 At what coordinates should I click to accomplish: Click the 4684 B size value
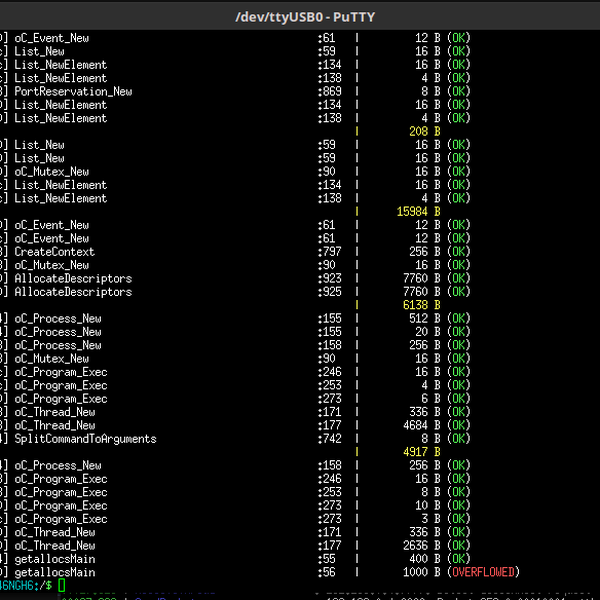point(421,425)
